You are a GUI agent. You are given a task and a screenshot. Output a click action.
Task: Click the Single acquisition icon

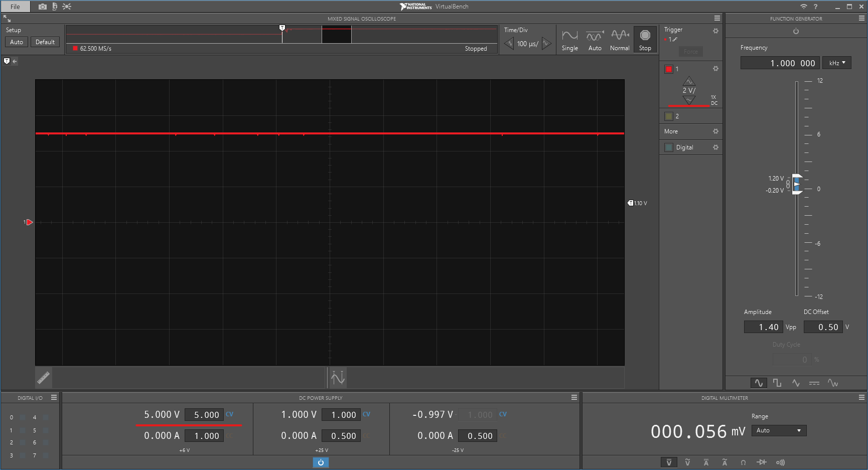tap(569, 40)
